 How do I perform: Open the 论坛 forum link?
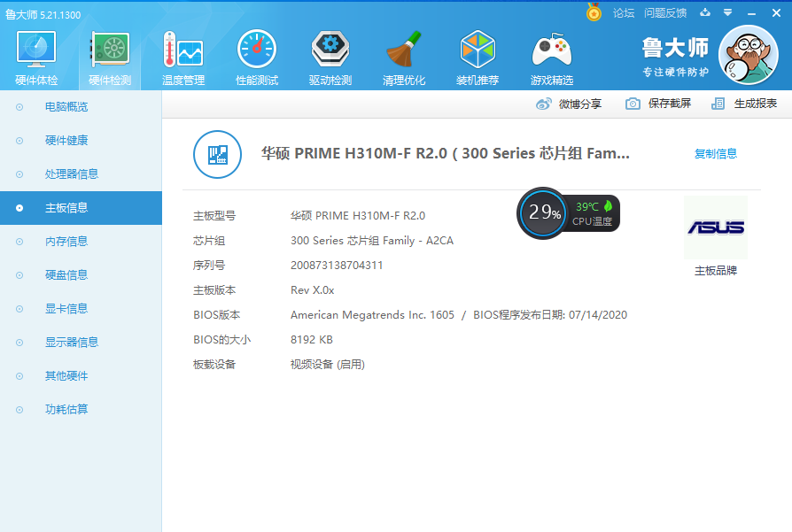pos(624,13)
